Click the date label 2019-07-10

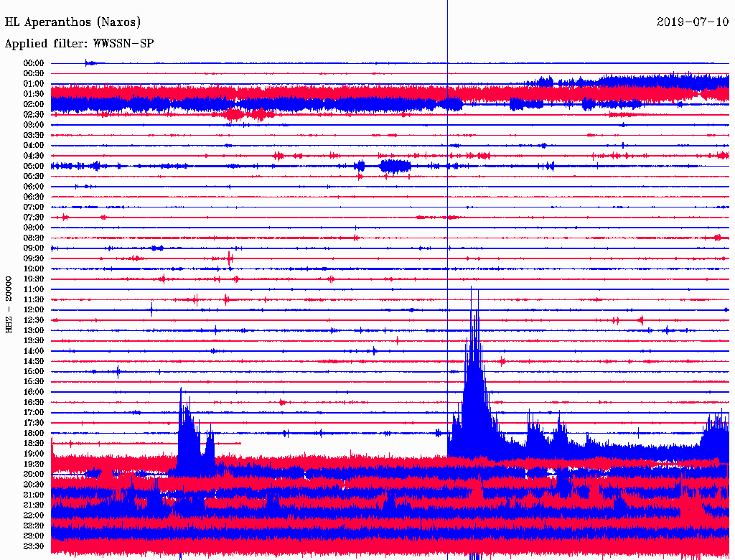[693, 22]
